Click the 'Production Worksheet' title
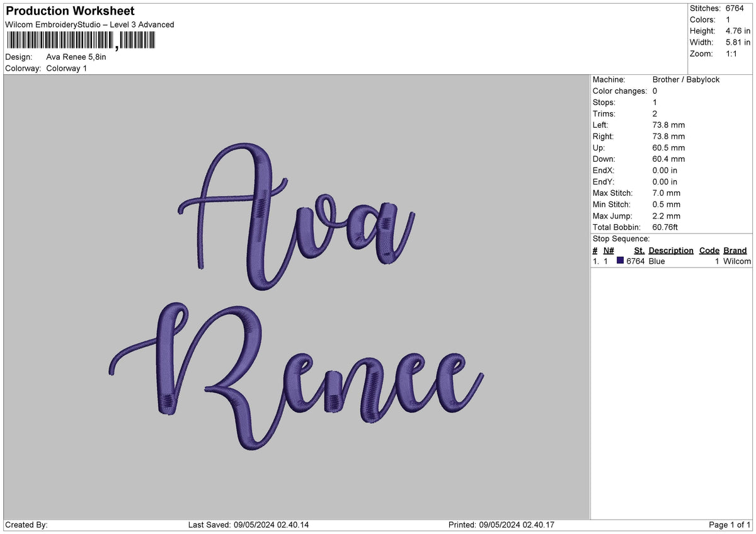The height and width of the screenshot is (534, 756). pyautogui.click(x=70, y=11)
